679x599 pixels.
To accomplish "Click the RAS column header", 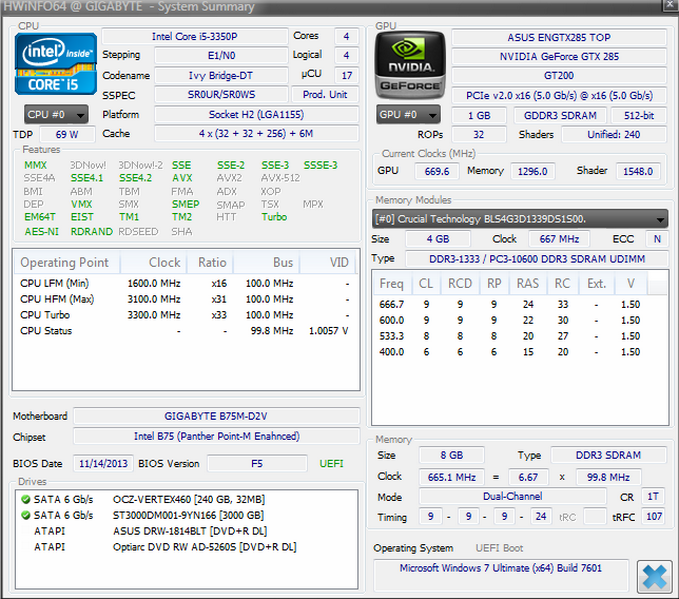I will (528, 283).
